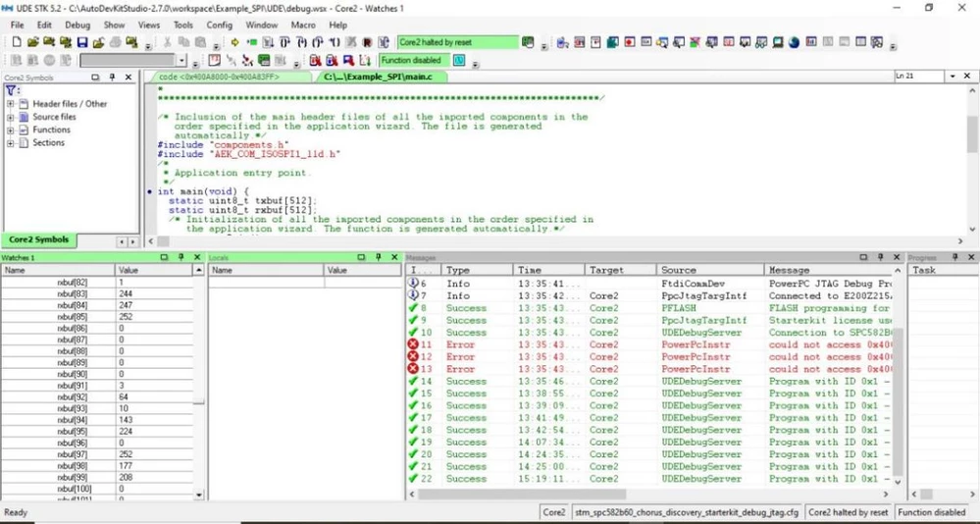This screenshot has width=980, height=524.
Task: Click the filter funnel icon in Core2 Symbols
Action: point(11,90)
